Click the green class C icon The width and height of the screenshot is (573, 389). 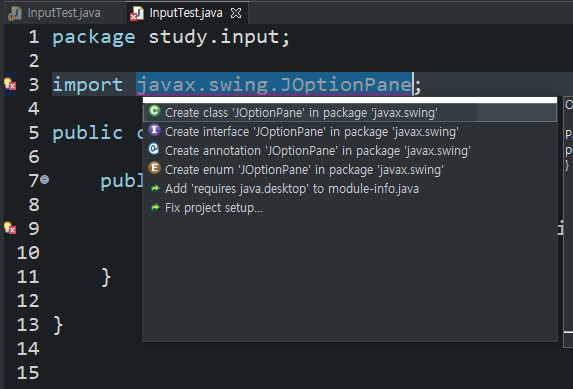[x=155, y=111]
